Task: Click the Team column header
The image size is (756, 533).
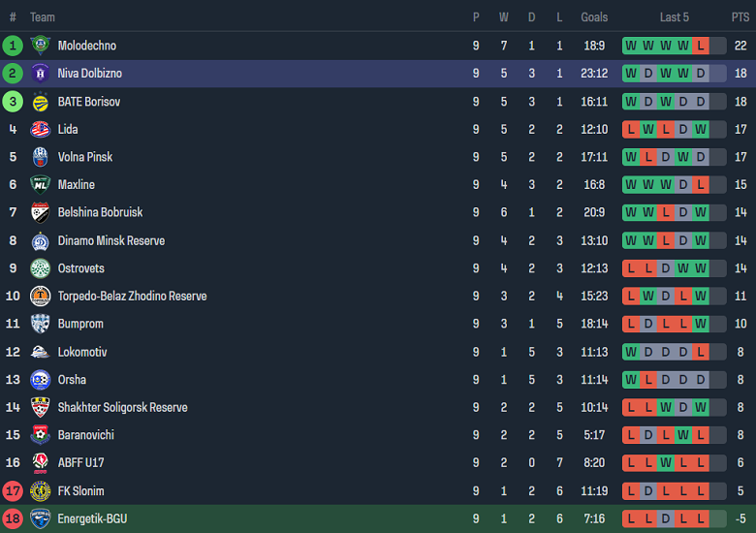Action: (43, 17)
